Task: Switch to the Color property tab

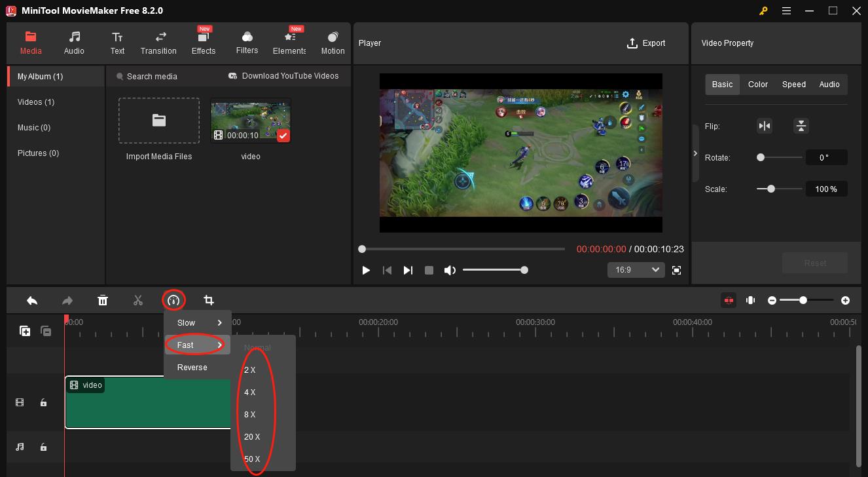Action: coord(758,85)
